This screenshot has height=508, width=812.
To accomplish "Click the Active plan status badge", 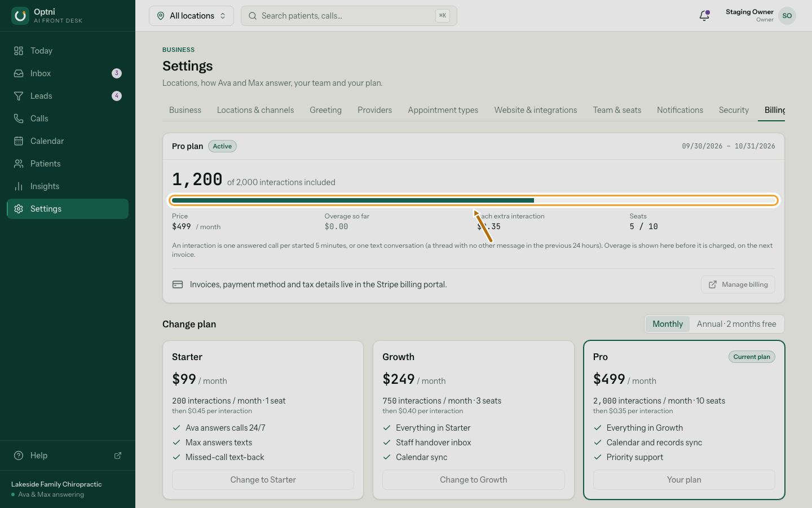I will (222, 146).
